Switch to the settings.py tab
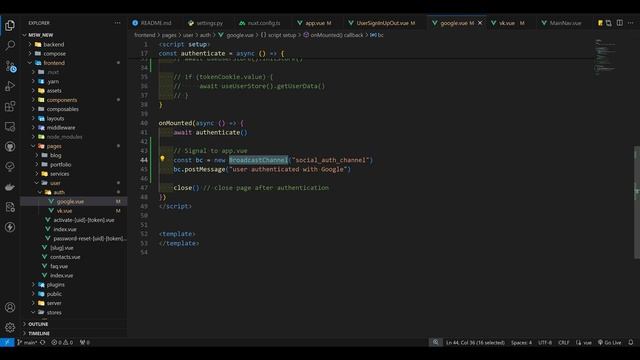This screenshot has height=360, width=640. pyautogui.click(x=209, y=23)
